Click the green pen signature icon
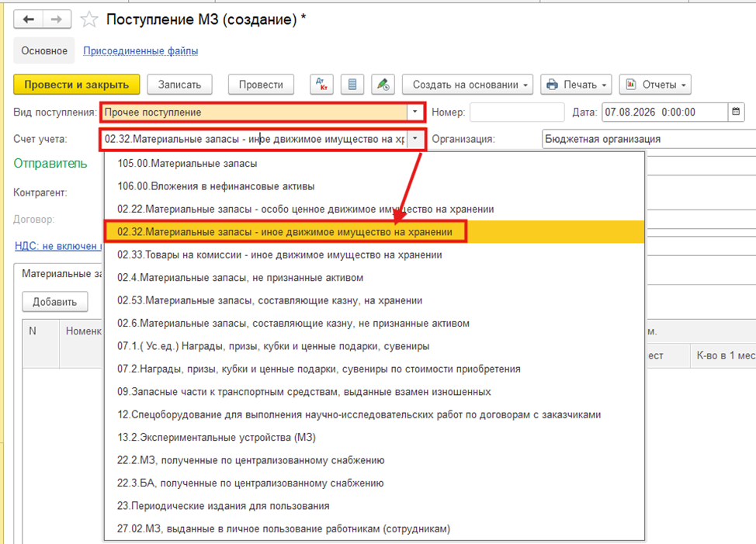 point(383,85)
